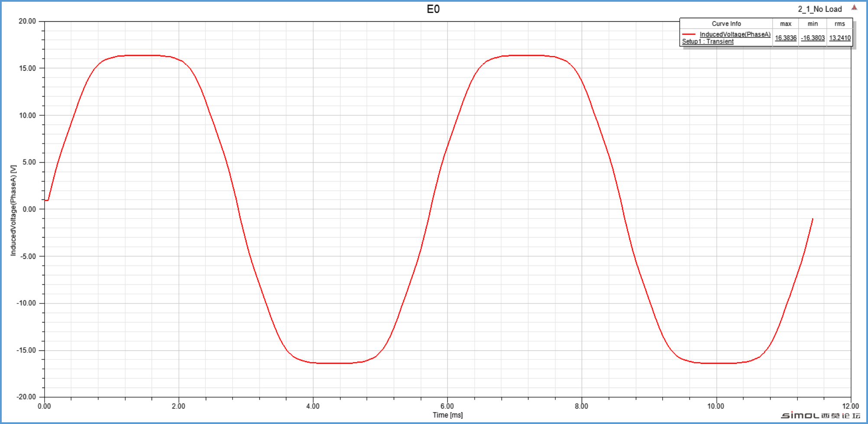Click the 12.00 X-axis tick label
The width and height of the screenshot is (868, 424).
pos(850,406)
